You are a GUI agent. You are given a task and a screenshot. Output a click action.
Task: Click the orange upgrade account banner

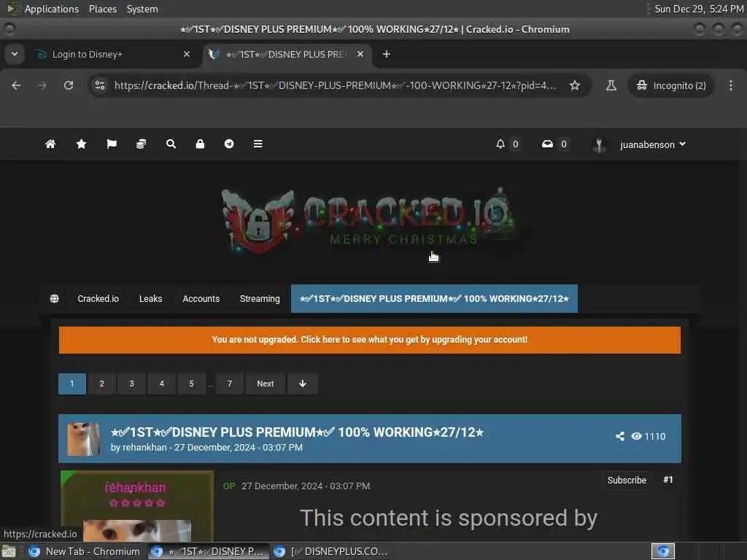click(x=370, y=340)
